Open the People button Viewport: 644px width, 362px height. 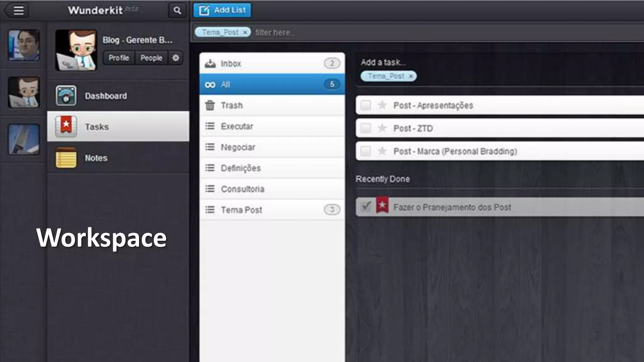click(151, 58)
